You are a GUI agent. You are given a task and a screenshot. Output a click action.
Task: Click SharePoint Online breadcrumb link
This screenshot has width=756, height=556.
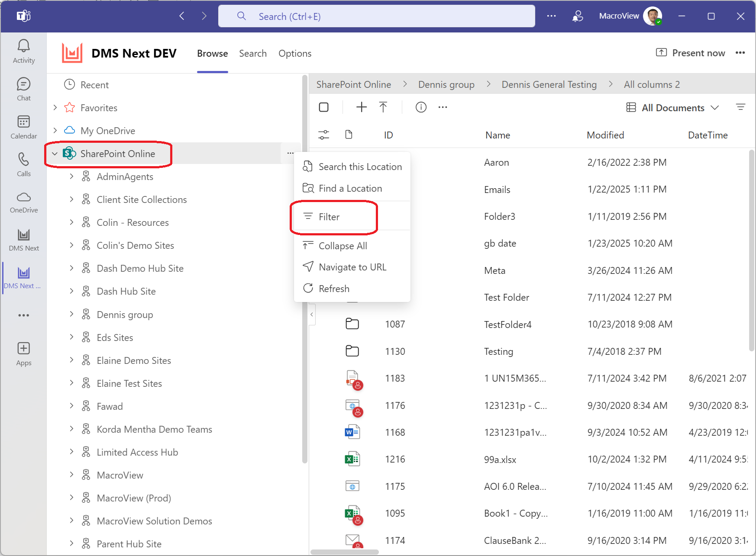(353, 84)
